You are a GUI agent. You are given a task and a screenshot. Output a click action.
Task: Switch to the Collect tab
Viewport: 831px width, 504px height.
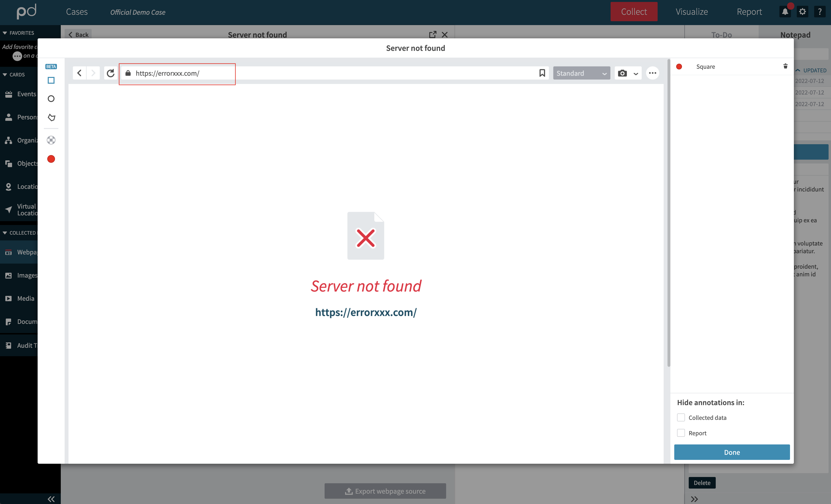click(x=634, y=12)
